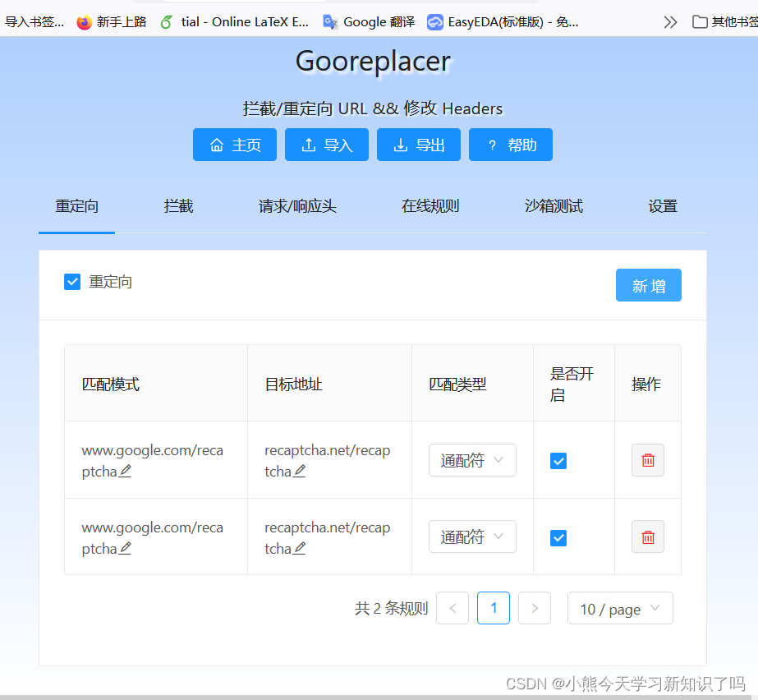
Task: Click first row's www.google.com/recaptcha pattern text
Action: (152, 461)
